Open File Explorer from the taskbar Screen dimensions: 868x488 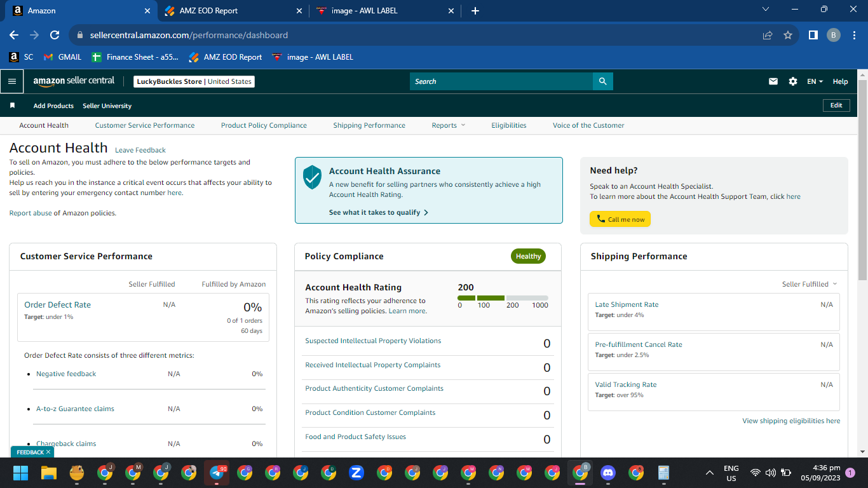coord(49,473)
